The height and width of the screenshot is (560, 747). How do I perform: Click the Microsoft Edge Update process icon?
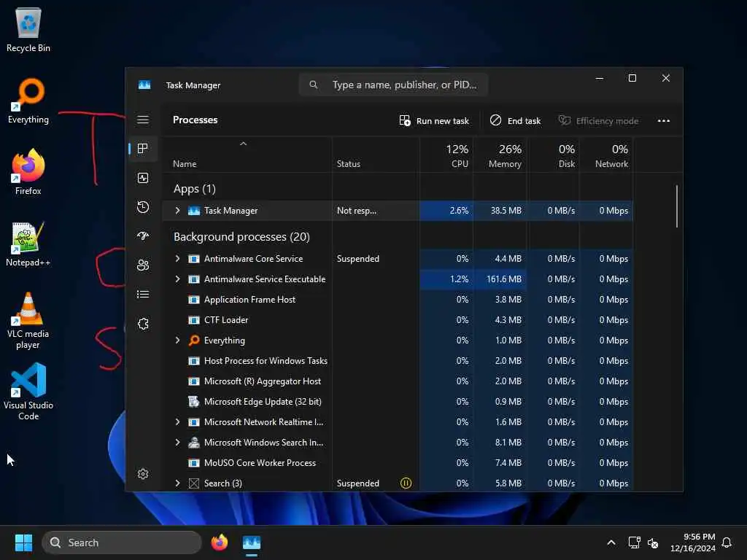(x=194, y=402)
